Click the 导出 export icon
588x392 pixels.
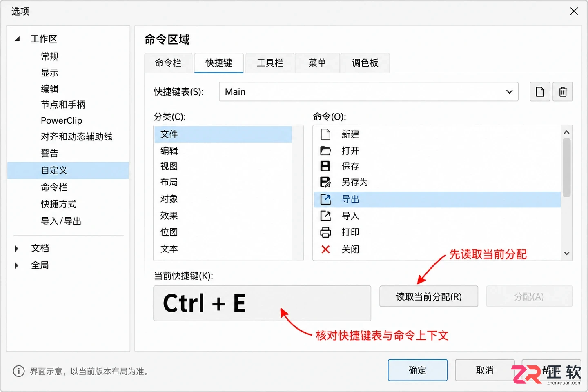point(325,199)
